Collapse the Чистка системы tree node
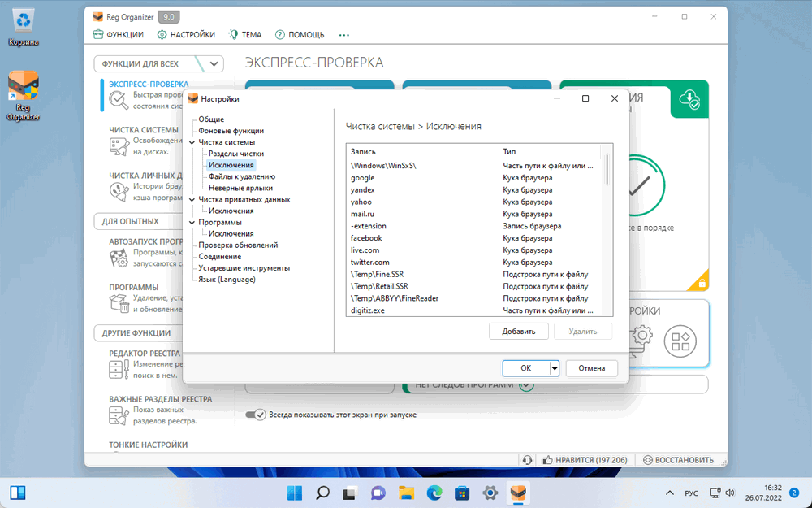 pos(192,142)
